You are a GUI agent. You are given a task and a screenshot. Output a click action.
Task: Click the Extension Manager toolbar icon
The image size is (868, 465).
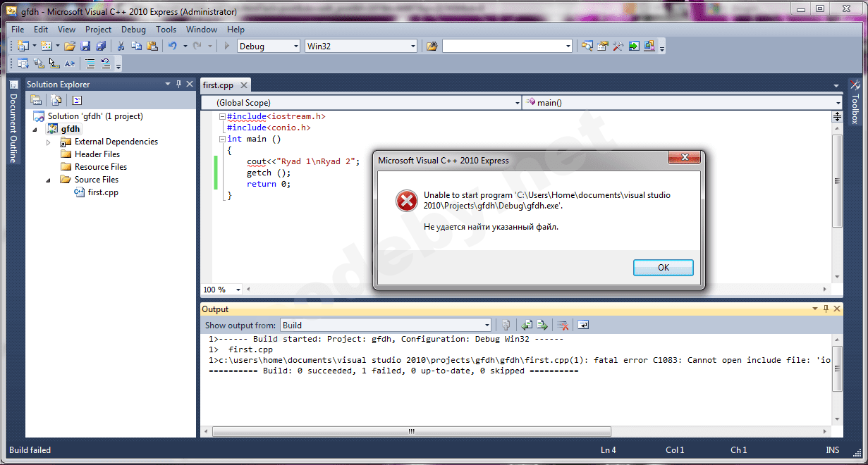[649, 46]
